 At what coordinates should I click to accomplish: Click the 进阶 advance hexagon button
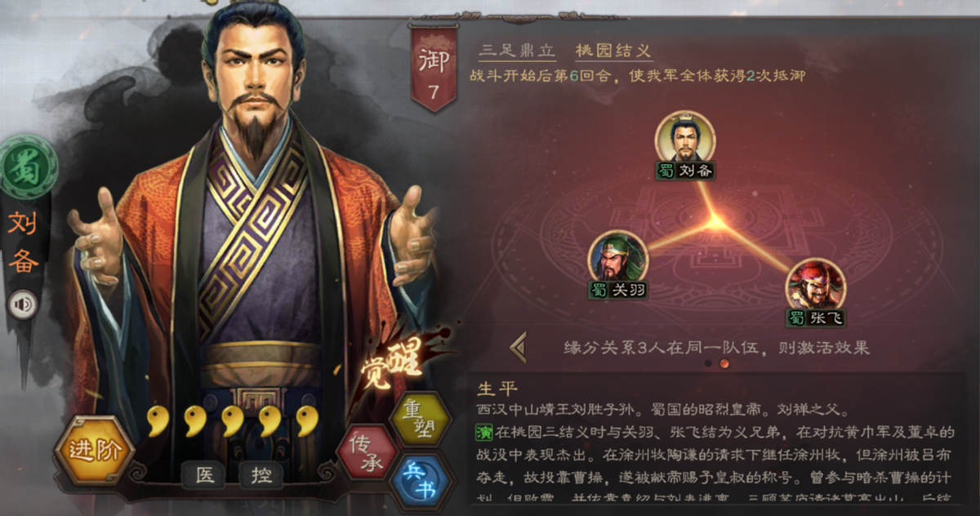click(95, 450)
